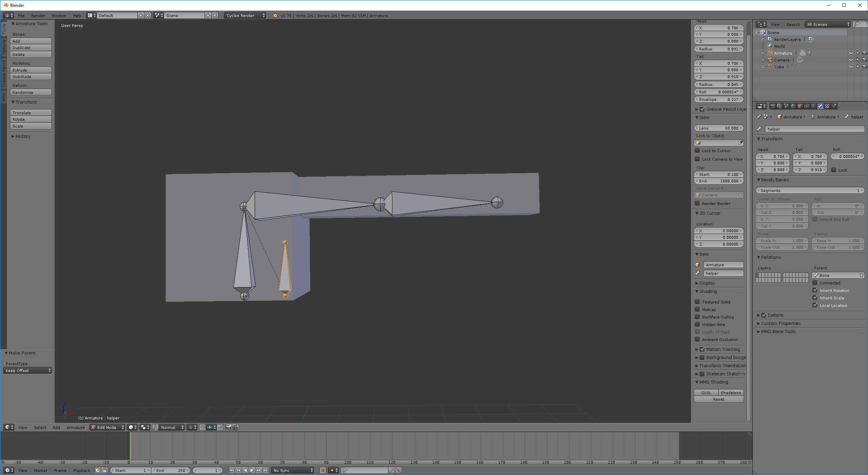The image size is (868, 475).
Task: Uncheck the Inherit Rotation checkbox
Action: pyautogui.click(x=815, y=290)
